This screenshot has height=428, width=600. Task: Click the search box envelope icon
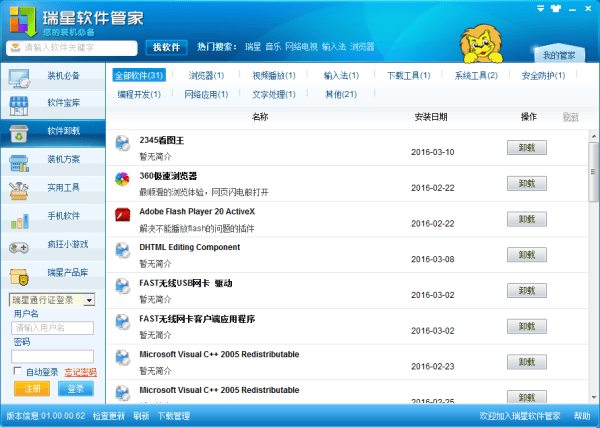tap(15, 47)
